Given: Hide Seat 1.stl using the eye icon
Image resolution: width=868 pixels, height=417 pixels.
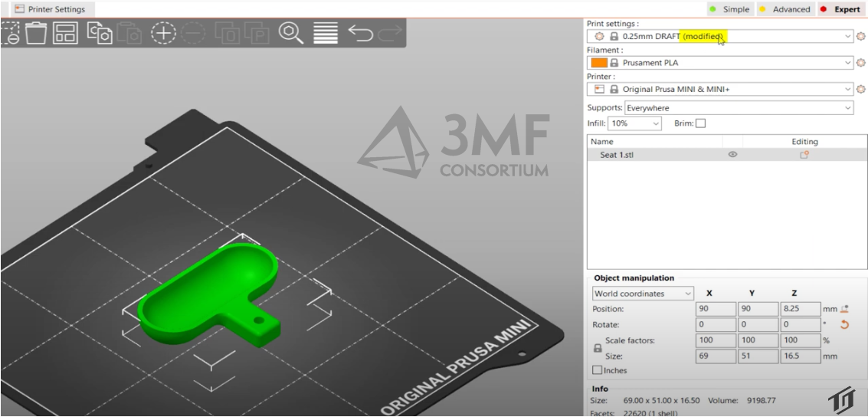Looking at the screenshot, I should pyautogui.click(x=732, y=155).
